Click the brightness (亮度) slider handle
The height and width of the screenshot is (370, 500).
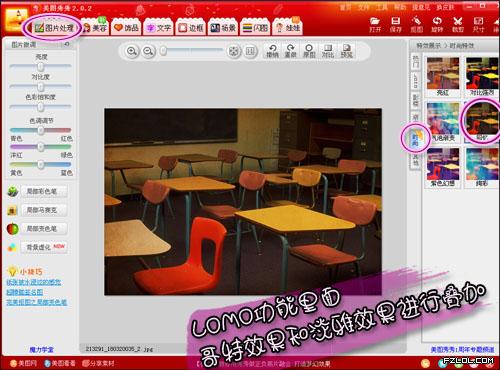(40, 66)
